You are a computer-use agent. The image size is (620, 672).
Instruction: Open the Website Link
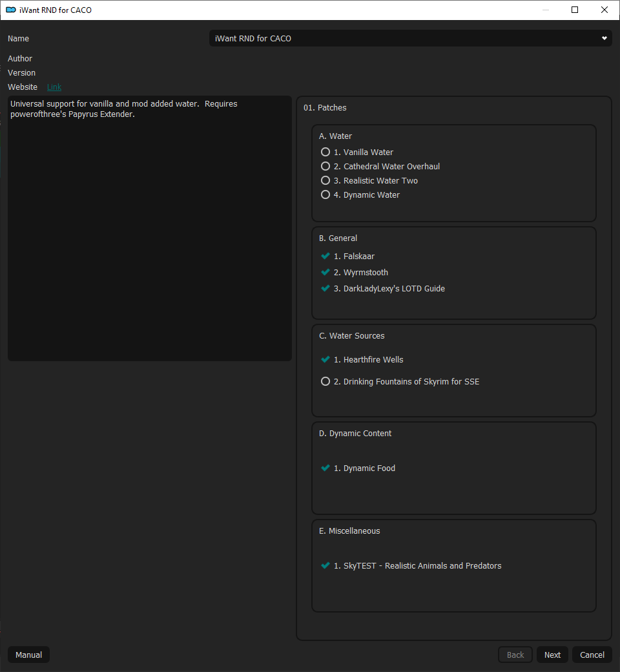tap(54, 87)
